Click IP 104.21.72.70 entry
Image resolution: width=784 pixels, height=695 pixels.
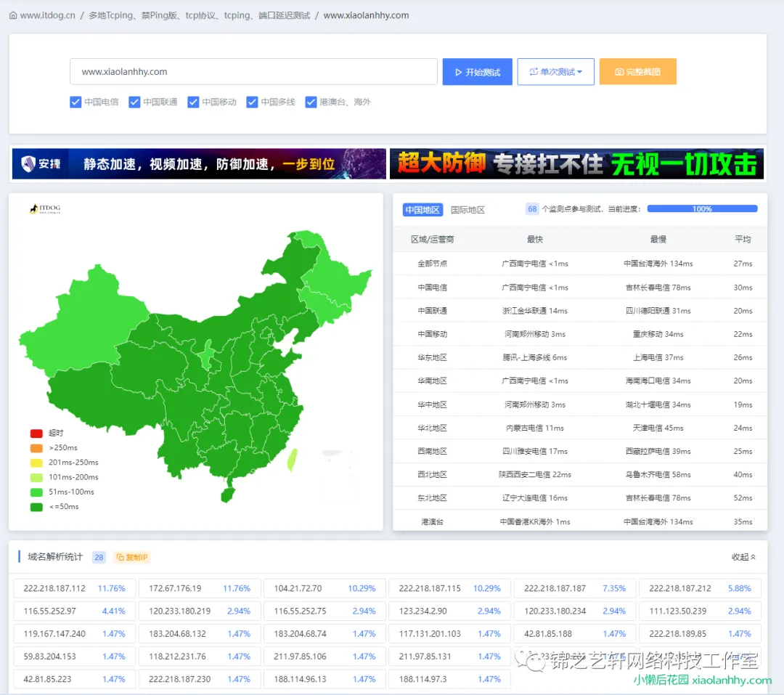[x=324, y=588]
